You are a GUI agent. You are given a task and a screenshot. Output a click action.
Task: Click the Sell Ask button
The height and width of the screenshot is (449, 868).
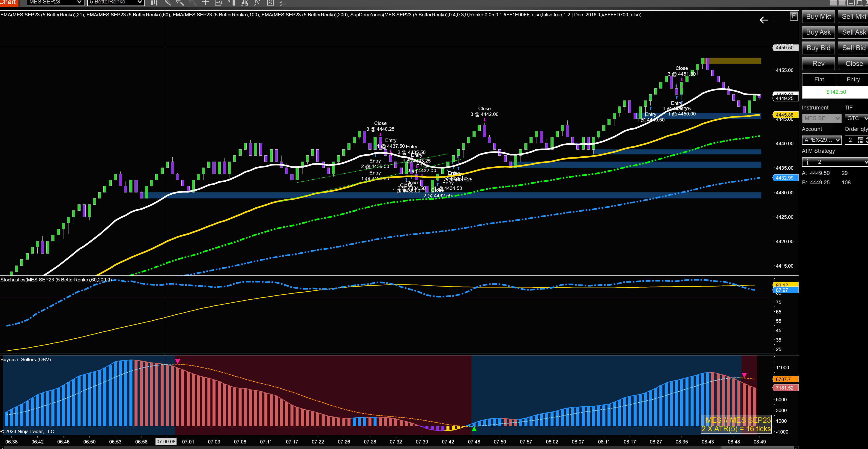point(853,32)
